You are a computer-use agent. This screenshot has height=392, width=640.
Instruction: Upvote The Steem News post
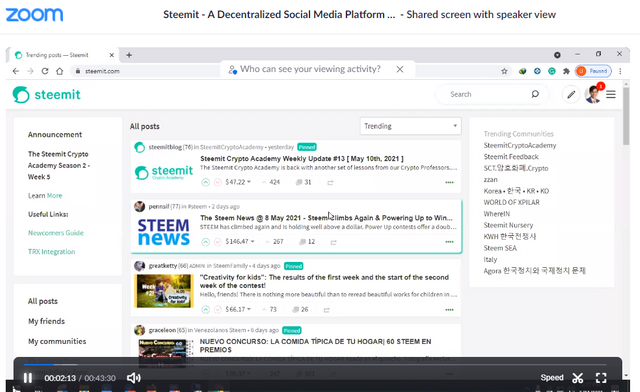[x=205, y=242]
